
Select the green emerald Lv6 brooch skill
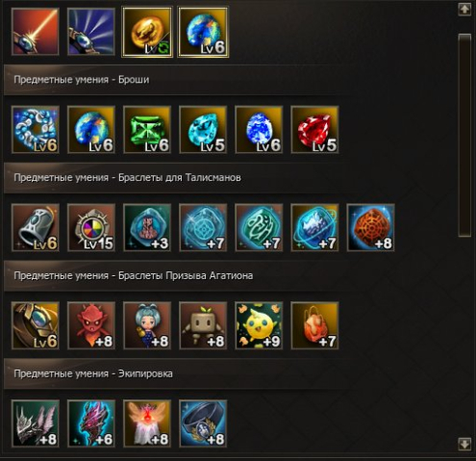pos(147,130)
